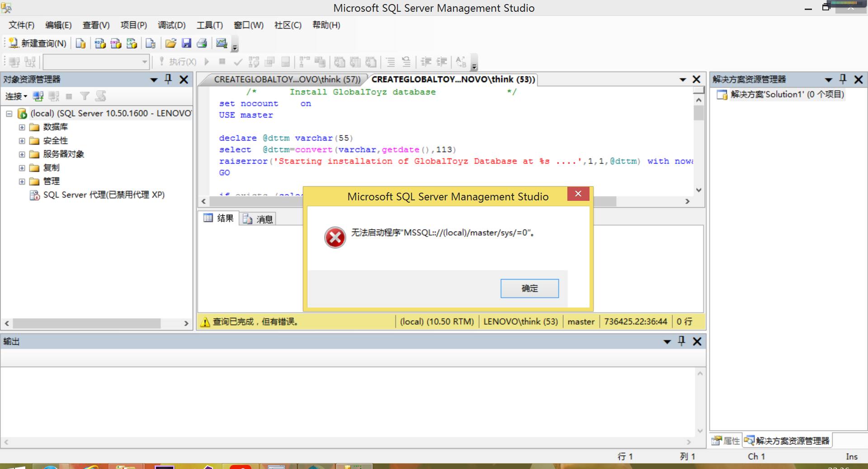Click the Analysis Services XMLA Query icon
This screenshot has width=868, height=469.
132,43
